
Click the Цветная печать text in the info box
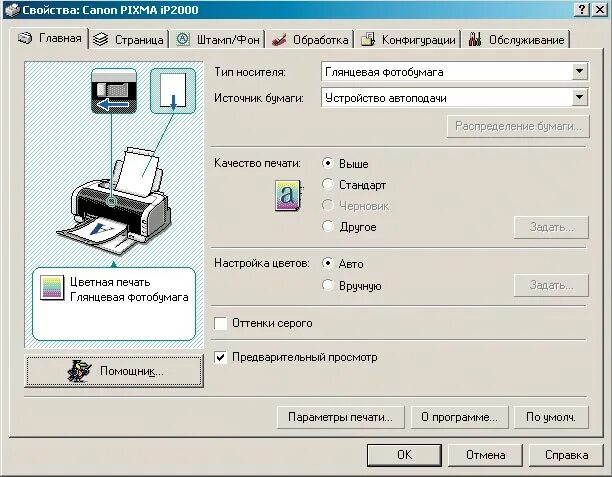[110, 282]
